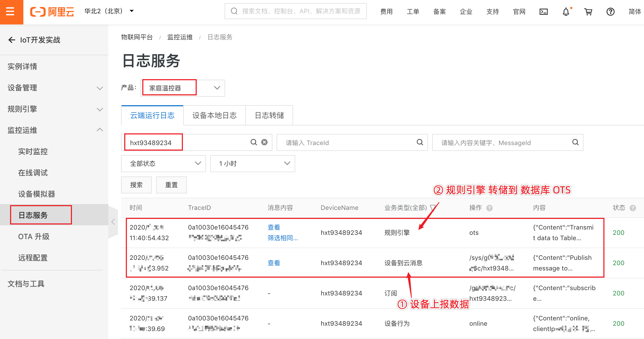
Task: Open the product dropdown 家庭温控器
Action: tap(183, 88)
